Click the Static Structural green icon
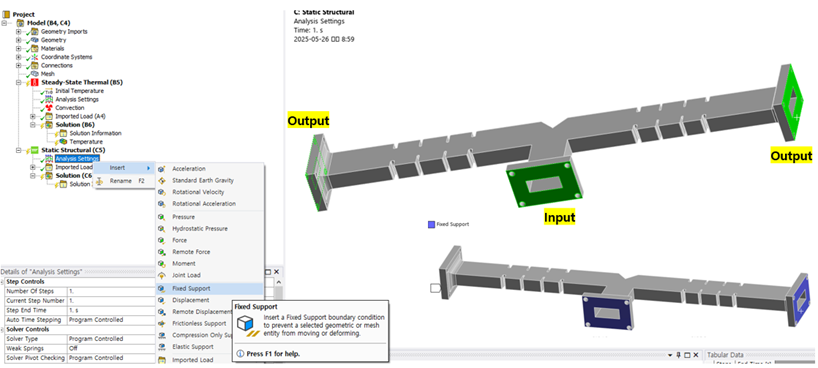This screenshot has height=368, width=818. (x=34, y=150)
